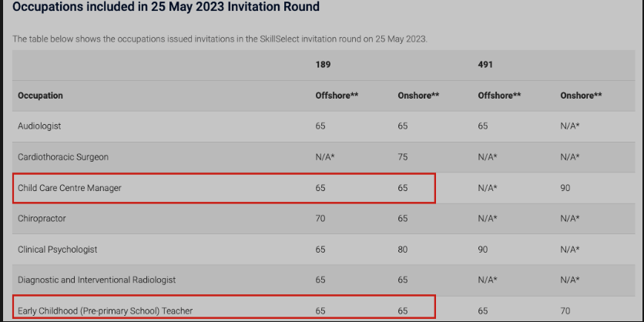Viewport: 644px width, 322px height.
Task: Click the Onshore header under 491
Action: (x=581, y=96)
